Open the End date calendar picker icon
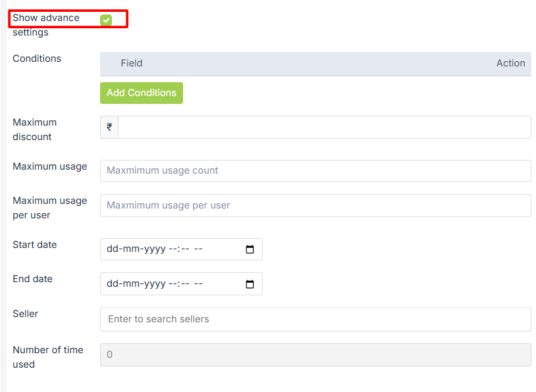Screen dimensions: 536x392 [x=250, y=284]
